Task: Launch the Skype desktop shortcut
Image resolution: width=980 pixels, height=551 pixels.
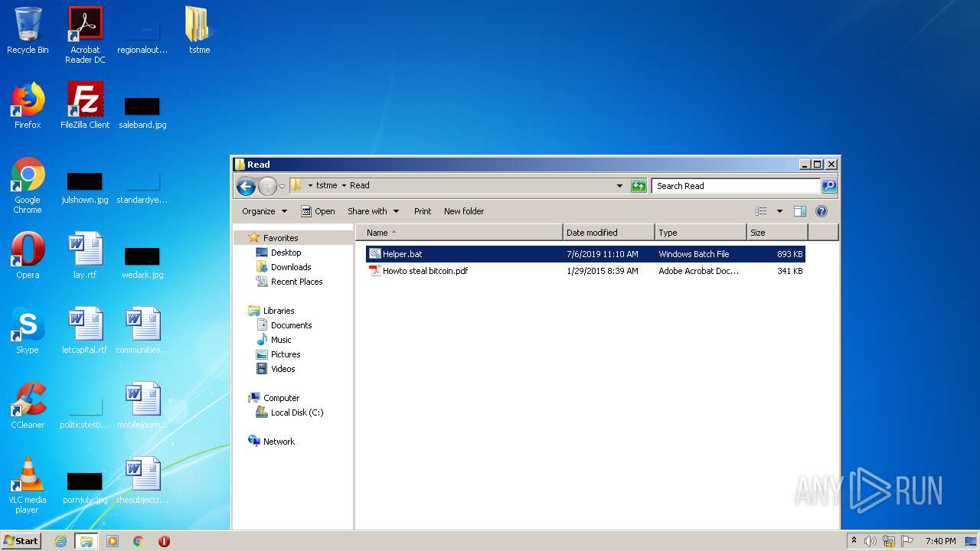Action: tap(28, 331)
